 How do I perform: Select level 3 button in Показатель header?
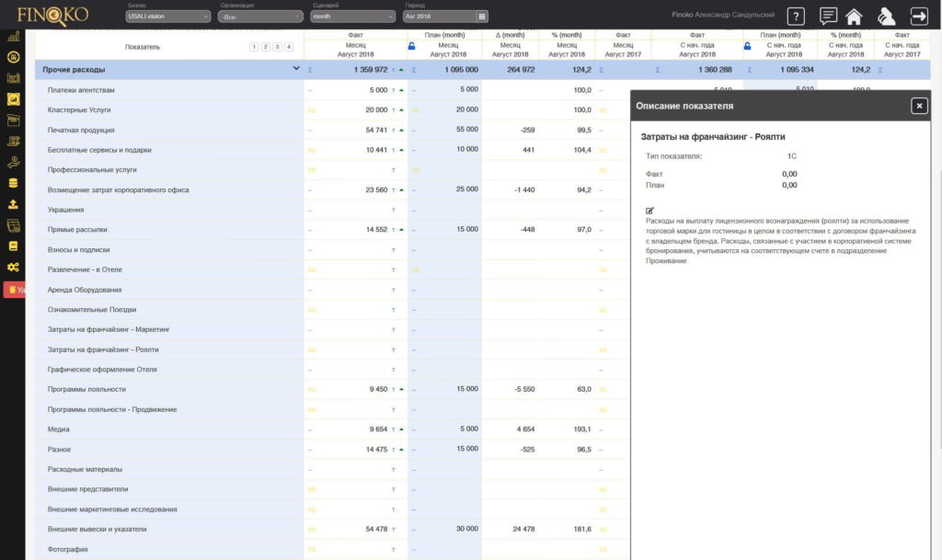pos(277,46)
